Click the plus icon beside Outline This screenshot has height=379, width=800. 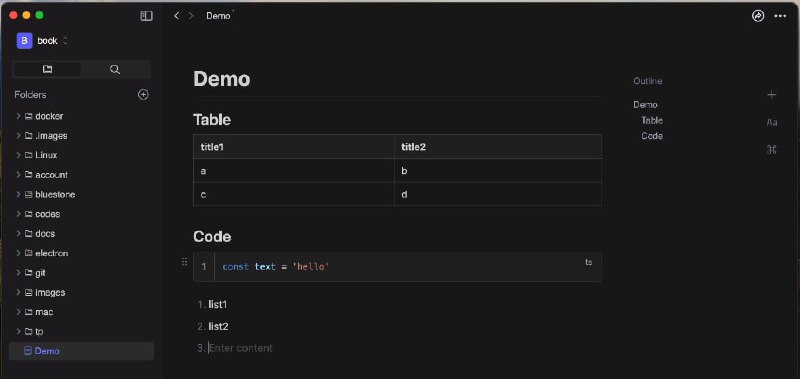tap(771, 95)
